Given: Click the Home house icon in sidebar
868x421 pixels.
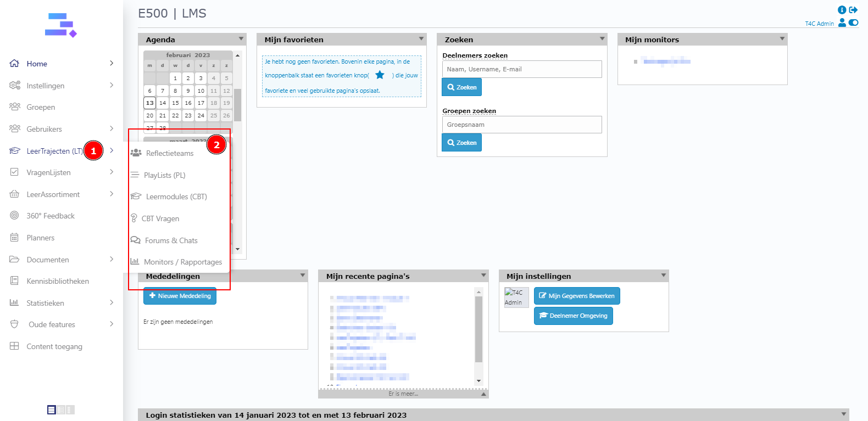Looking at the screenshot, I should tap(15, 64).
